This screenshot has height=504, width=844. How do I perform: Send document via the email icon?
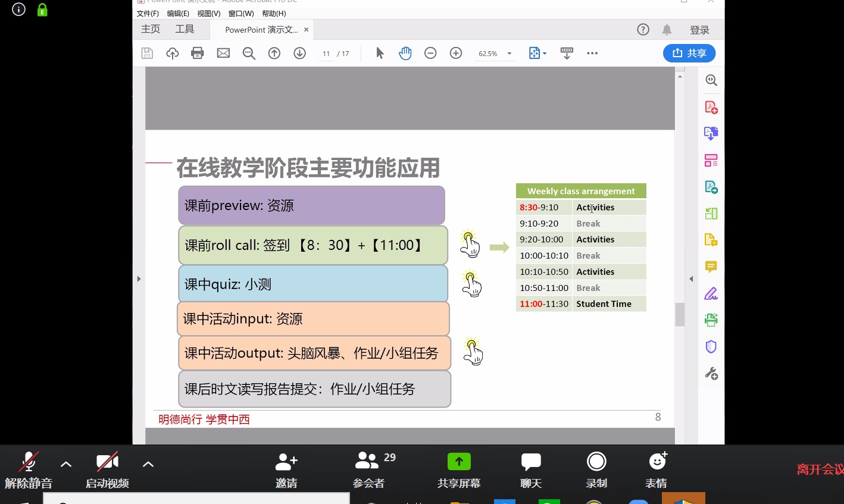(x=223, y=53)
